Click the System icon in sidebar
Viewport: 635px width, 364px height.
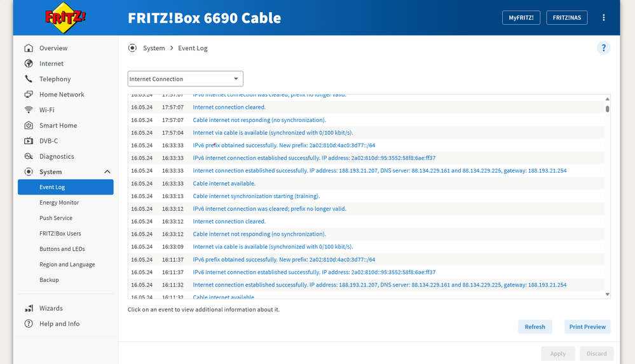tap(29, 172)
